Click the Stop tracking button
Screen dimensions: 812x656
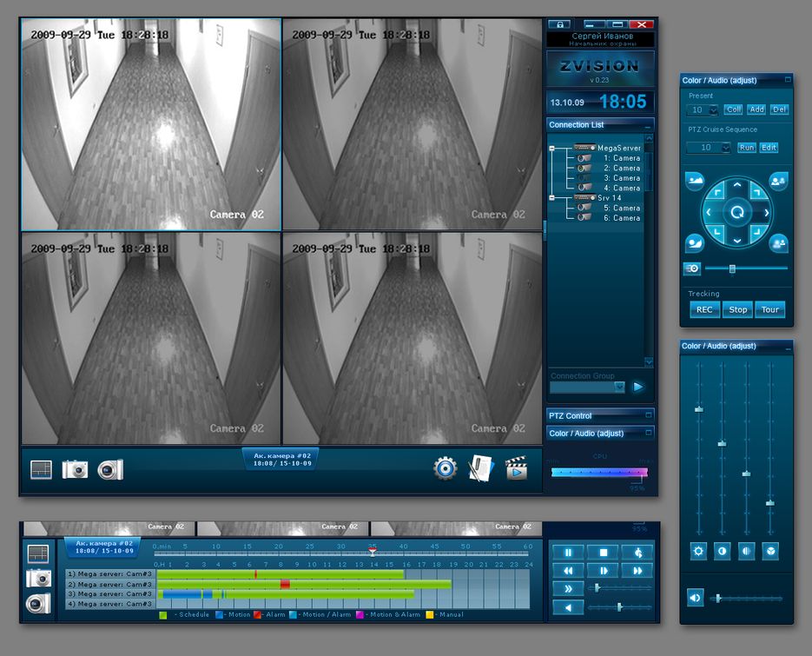pyautogui.click(x=737, y=309)
